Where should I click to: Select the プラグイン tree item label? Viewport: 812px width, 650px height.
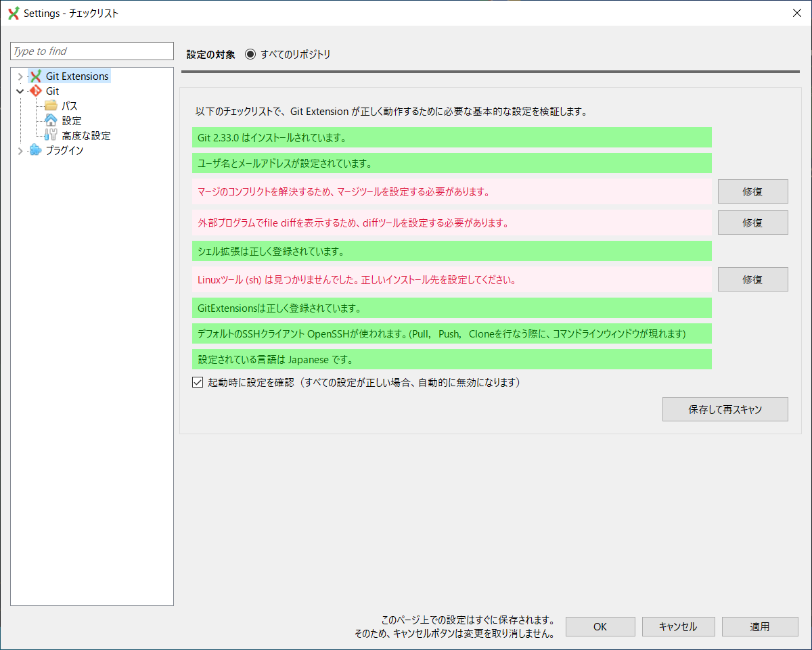pos(64,151)
